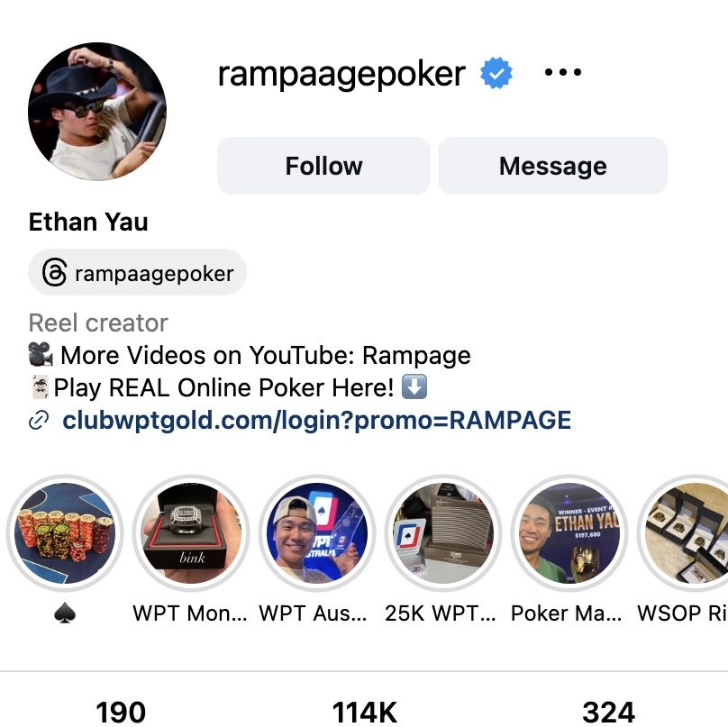728x727 pixels.
Task: Click the spade symbol under first highlight
Action: (65, 613)
